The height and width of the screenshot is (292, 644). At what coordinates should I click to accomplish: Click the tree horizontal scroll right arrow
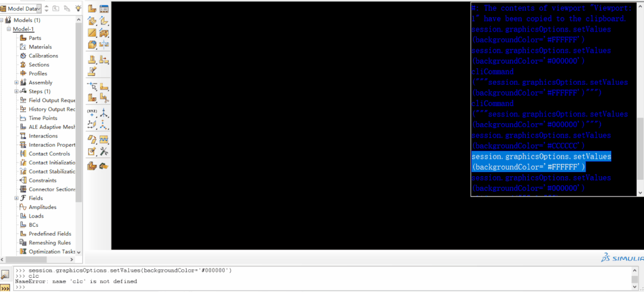72,260
